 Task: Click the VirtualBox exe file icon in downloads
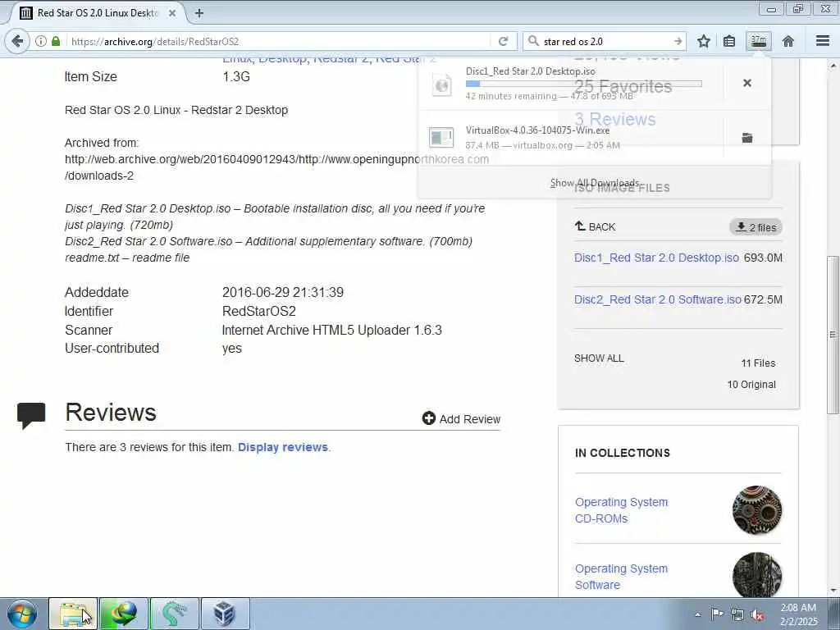click(x=441, y=138)
